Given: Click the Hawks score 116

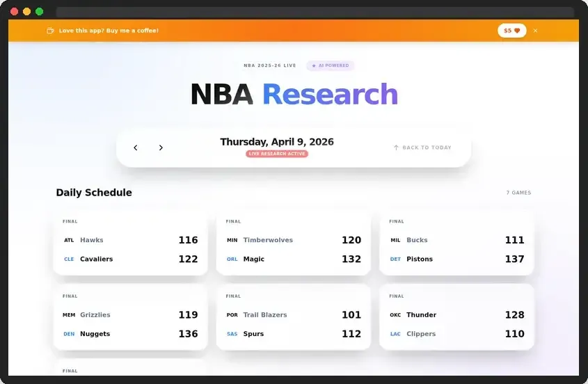Looking at the screenshot, I should pyautogui.click(x=188, y=240).
